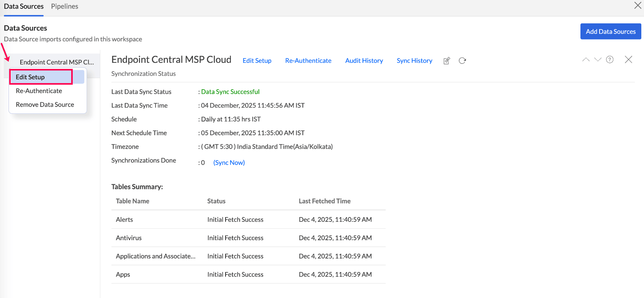The width and height of the screenshot is (644, 298).
Task: Choose Edit Setup from context menu
Action: click(x=30, y=77)
